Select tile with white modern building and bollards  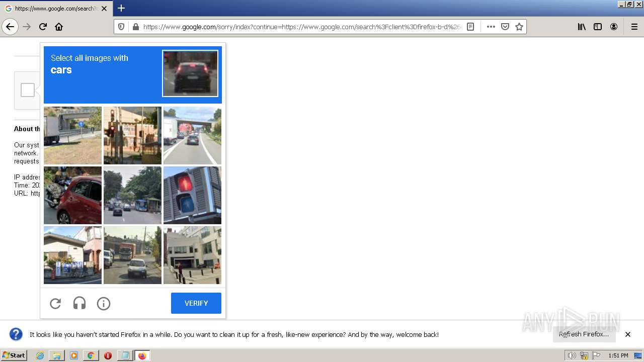(192, 255)
